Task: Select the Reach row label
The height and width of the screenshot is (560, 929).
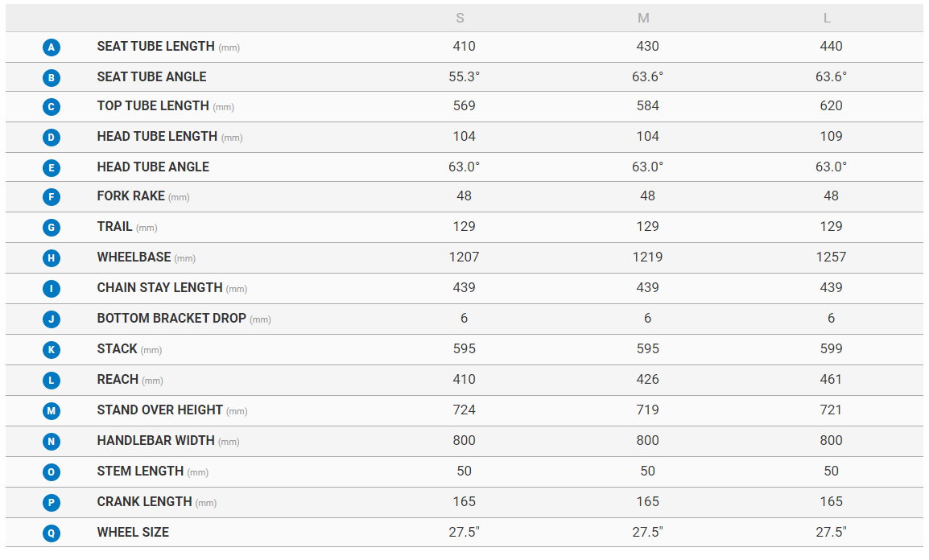Action: pos(118,380)
